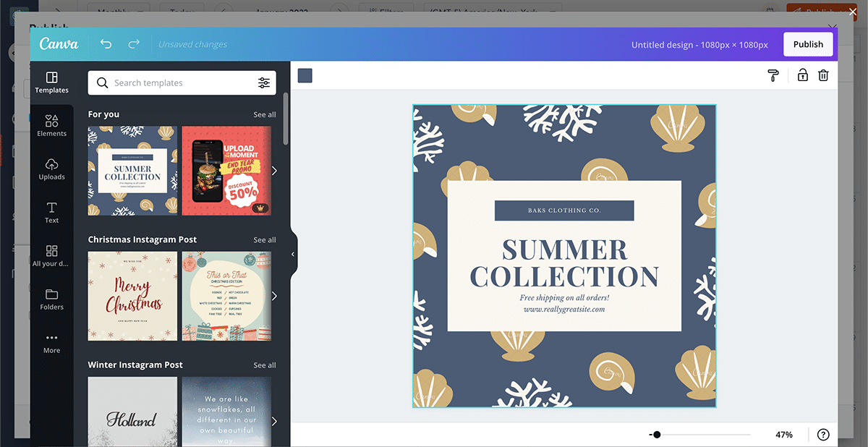The width and height of the screenshot is (868, 447).
Task: Toggle the lock icon in toolbar
Action: coord(802,75)
